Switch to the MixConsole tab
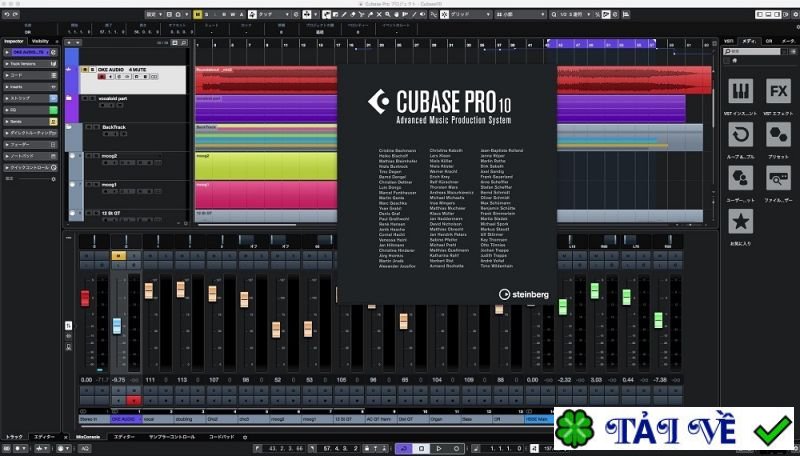 (x=88, y=437)
